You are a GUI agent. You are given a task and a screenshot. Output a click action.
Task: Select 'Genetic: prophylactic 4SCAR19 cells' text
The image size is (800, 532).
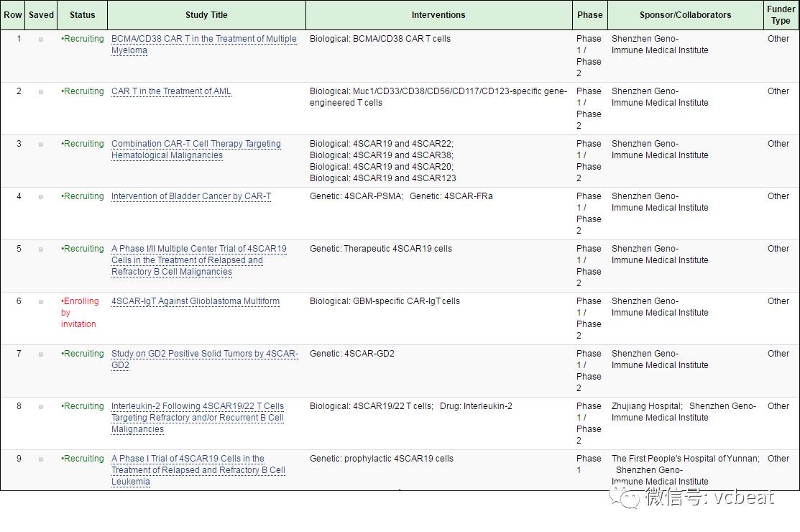(381, 459)
